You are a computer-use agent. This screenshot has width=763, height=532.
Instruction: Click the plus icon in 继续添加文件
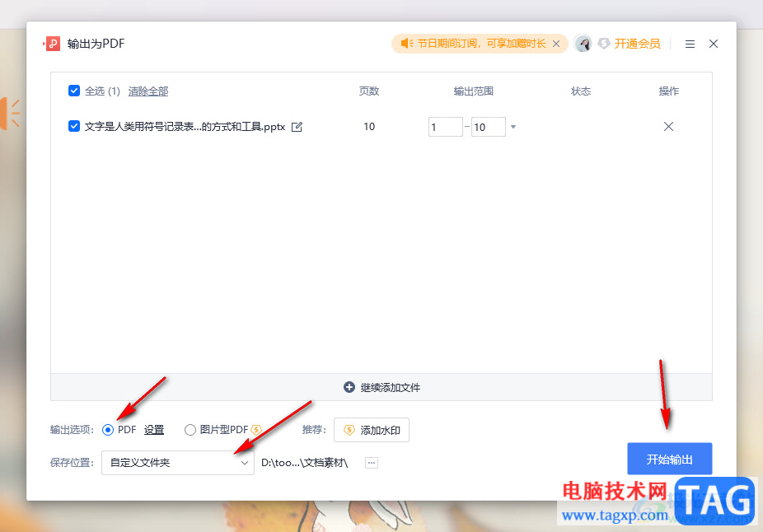click(349, 387)
